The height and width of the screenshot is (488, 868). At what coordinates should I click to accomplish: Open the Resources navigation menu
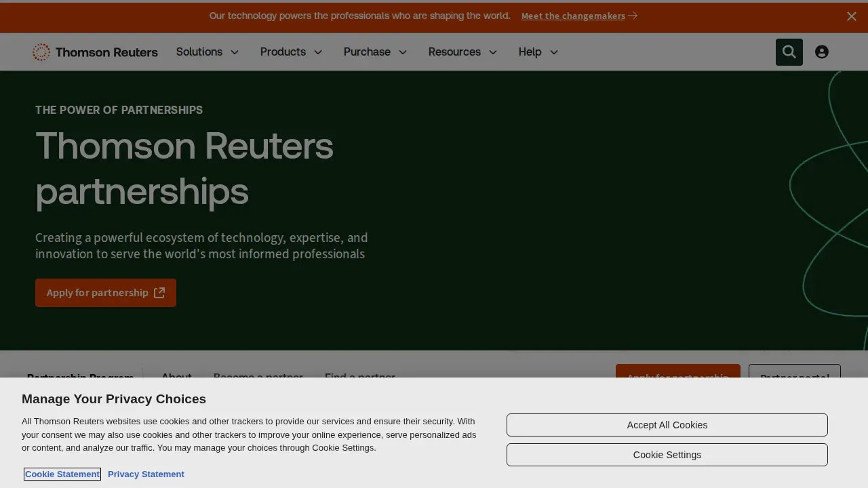pos(462,52)
